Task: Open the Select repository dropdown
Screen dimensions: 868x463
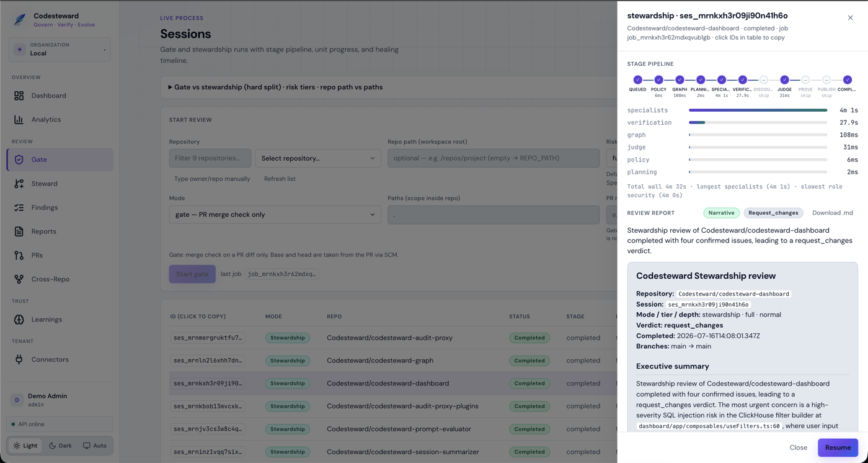Action: (x=318, y=158)
